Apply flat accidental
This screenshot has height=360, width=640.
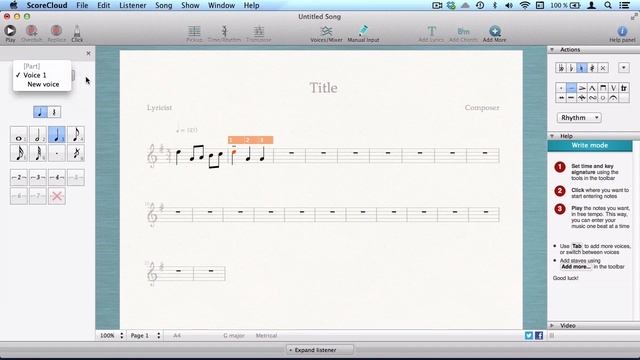(571, 68)
